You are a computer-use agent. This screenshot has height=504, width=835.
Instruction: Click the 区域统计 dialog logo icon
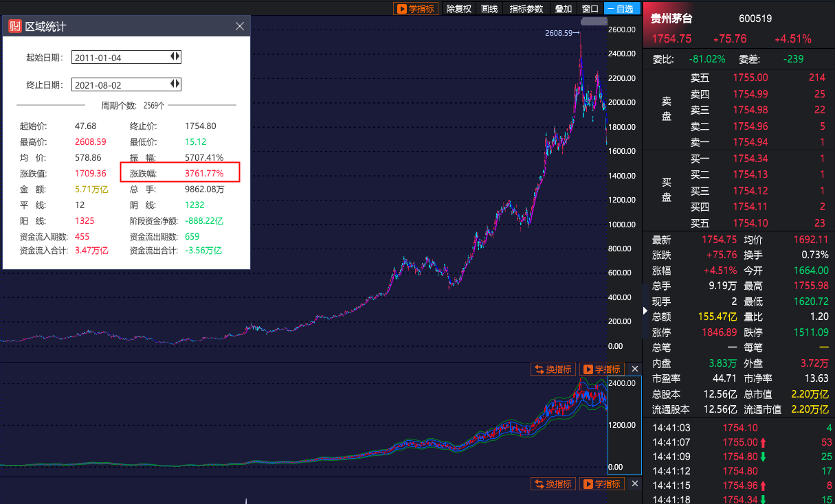point(14,26)
